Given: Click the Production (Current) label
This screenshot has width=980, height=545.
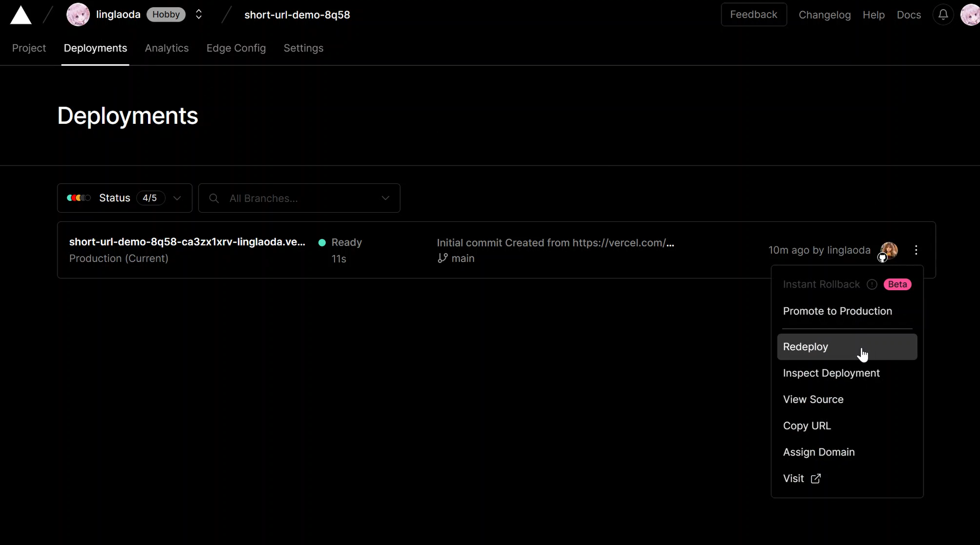Looking at the screenshot, I should click(x=119, y=258).
